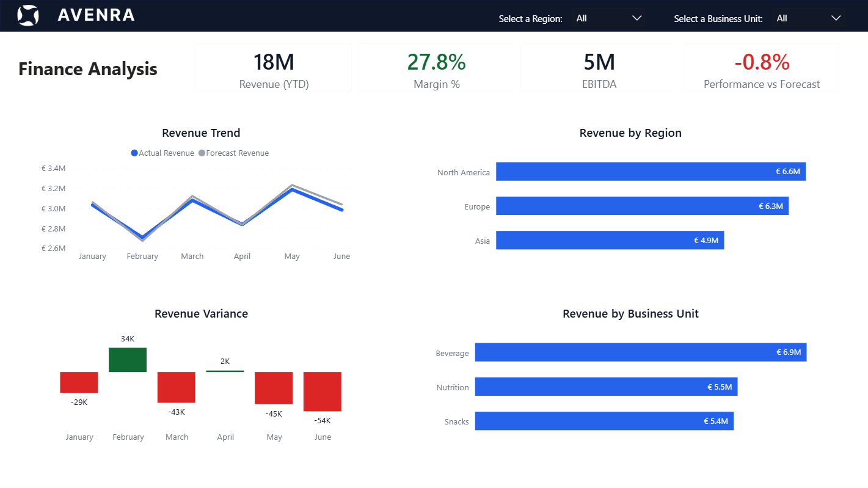Click the Avenra logo icon
Image resolution: width=868 pixels, height=488 pixels.
[28, 15]
